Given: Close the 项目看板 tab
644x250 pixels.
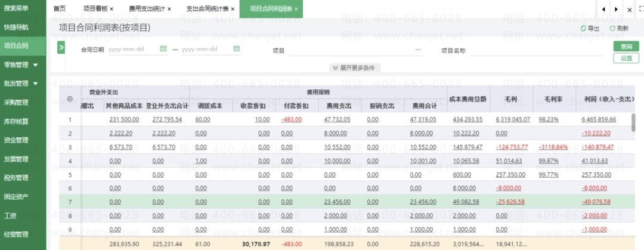Looking at the screenshot, I should pyautogui.click(x=112, y=9).
